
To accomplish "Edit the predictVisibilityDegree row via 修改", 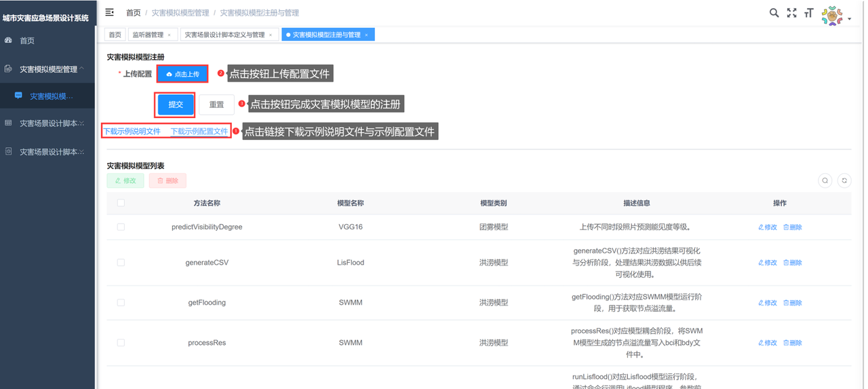I will pos(768,227).
